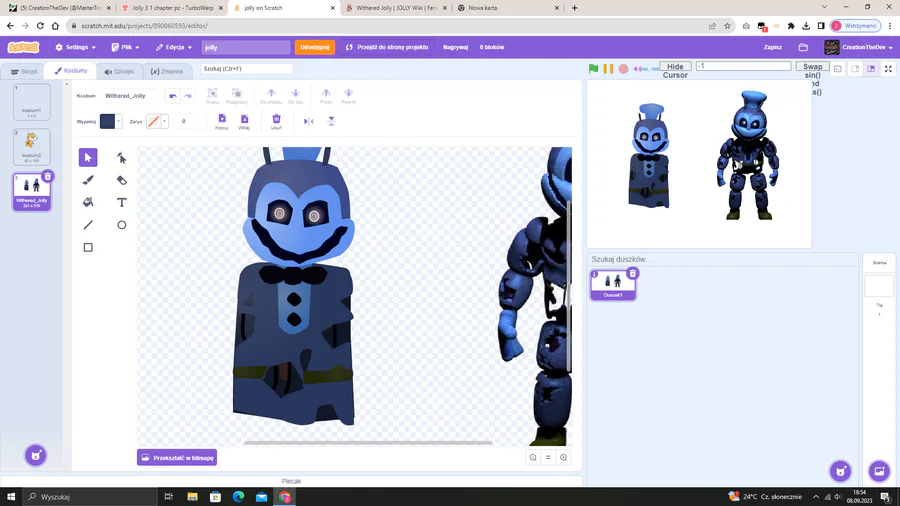Click the Udostępnij share button
Screen dimensions: 900x506
(x=315, y=47)
